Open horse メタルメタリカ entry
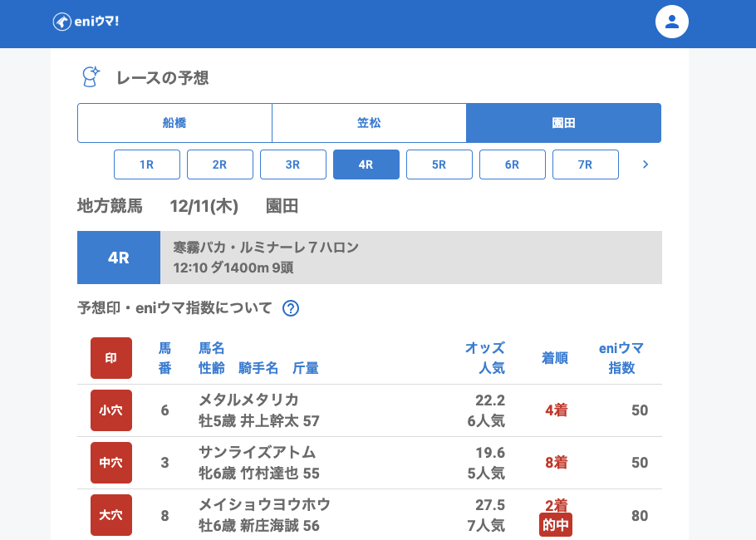Image resolution: width=756 pixels, height=540 pixels. tap(248, 400)
